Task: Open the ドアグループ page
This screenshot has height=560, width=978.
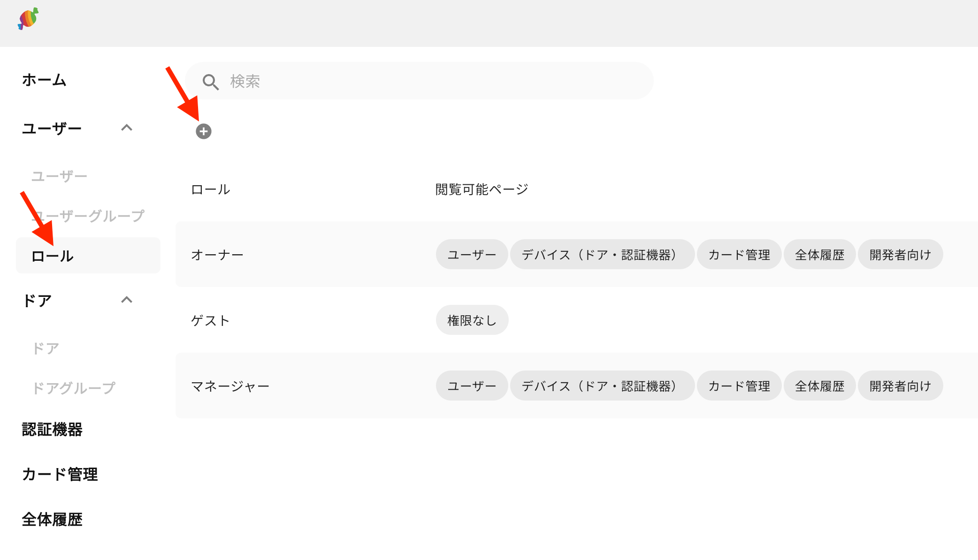Action: (x=74, y=387)
